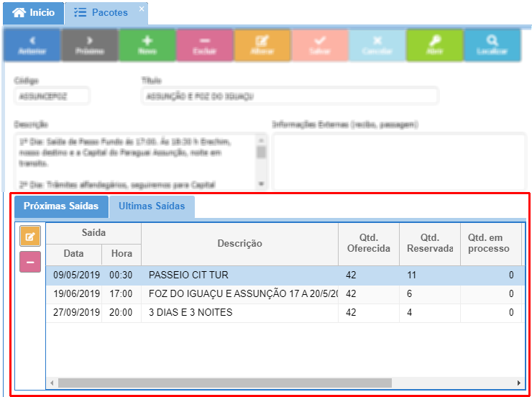Viewport: 532px width, 397px height.
Task: Click the 20:00 hour cell
Action: pyautogui.click(x=121, y=313)
